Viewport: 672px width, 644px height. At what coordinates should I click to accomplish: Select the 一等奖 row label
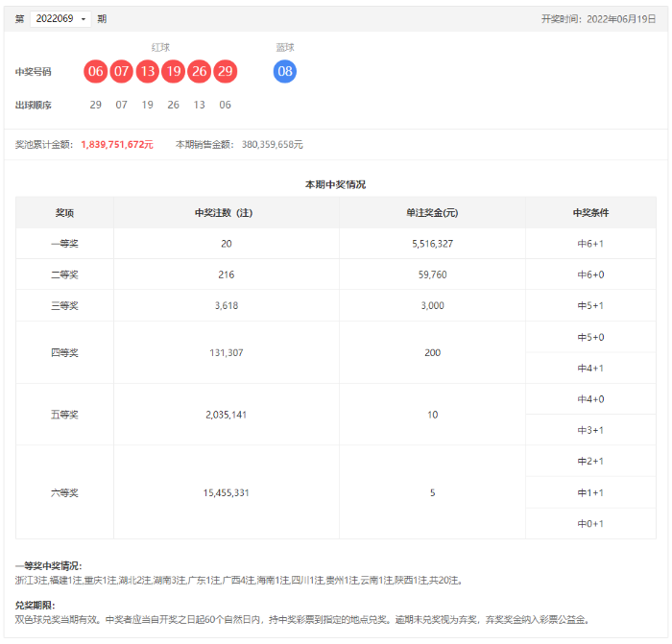pyautogui.click(x=64, y=244)
